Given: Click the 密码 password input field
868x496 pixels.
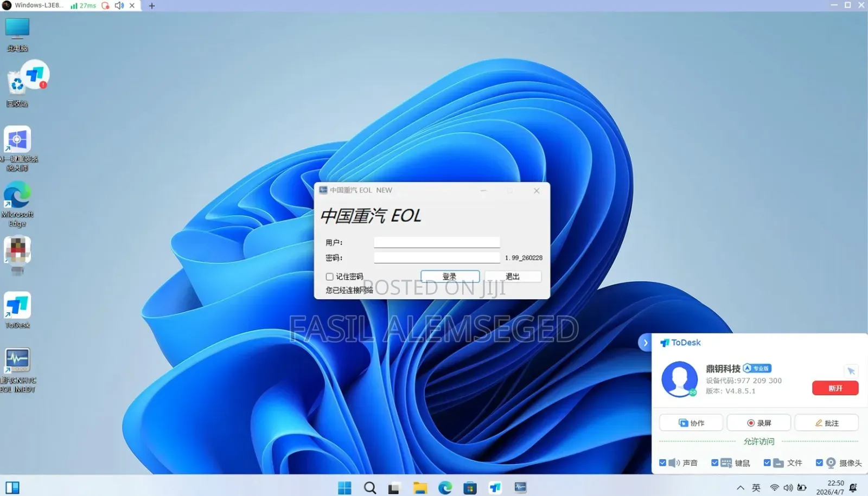Looking at the screenshot, I should [437, 257].
